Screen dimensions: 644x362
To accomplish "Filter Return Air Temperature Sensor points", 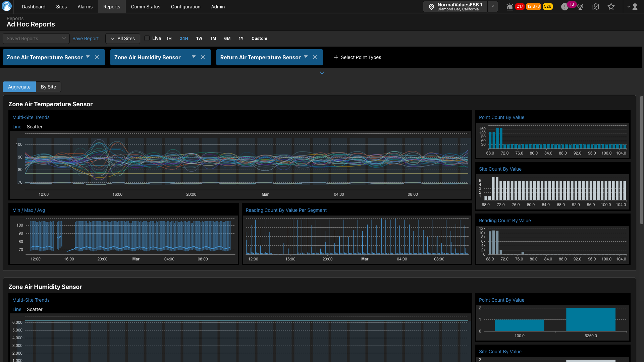I will click(x=306, y=57).
